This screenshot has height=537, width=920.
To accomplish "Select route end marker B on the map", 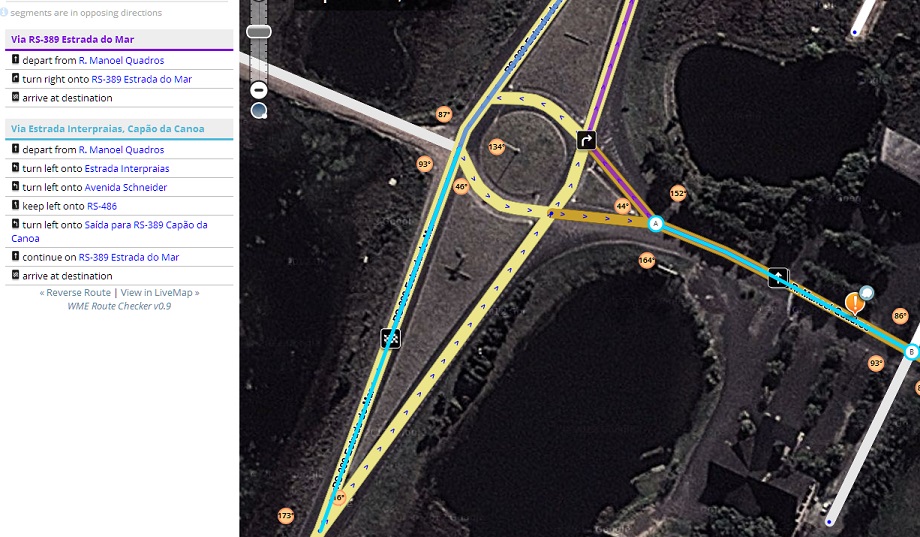I will pos(911,352).
